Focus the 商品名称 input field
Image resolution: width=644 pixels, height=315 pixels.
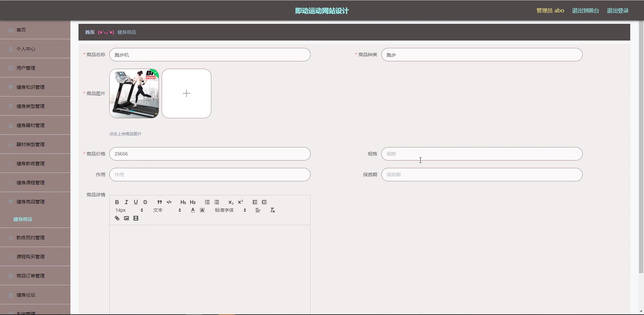(210, 55)
